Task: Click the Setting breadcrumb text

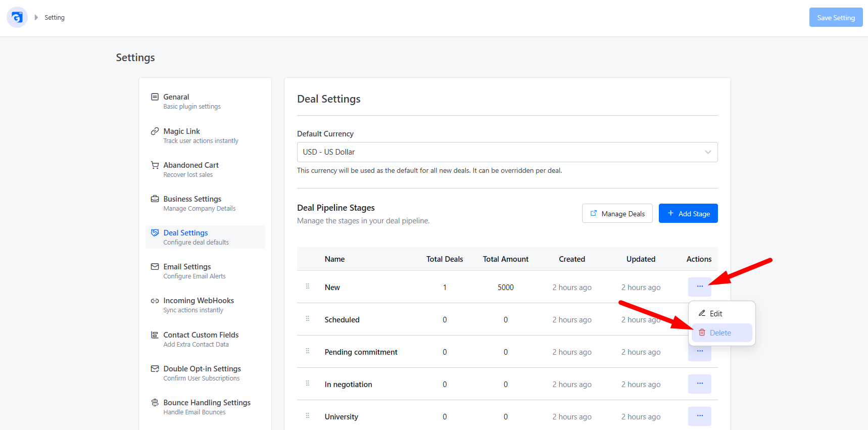Action: [55, 17]
